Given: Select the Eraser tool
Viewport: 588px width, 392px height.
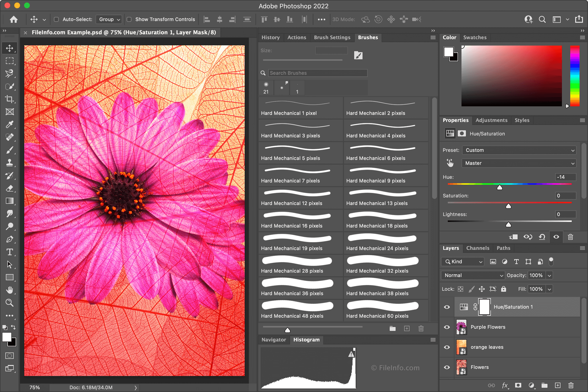Looking at the screenshot, I should click(x=10, y=188).
